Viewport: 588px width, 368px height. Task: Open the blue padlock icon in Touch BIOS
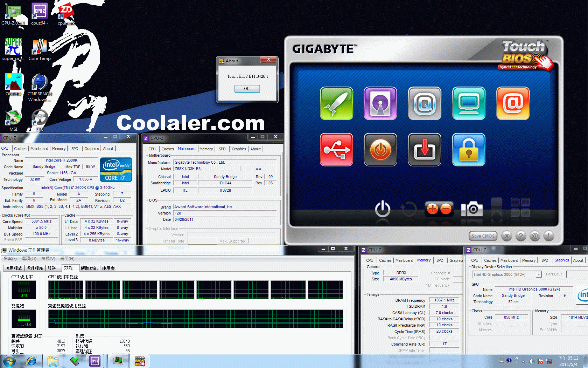click(x=469, y=150)
